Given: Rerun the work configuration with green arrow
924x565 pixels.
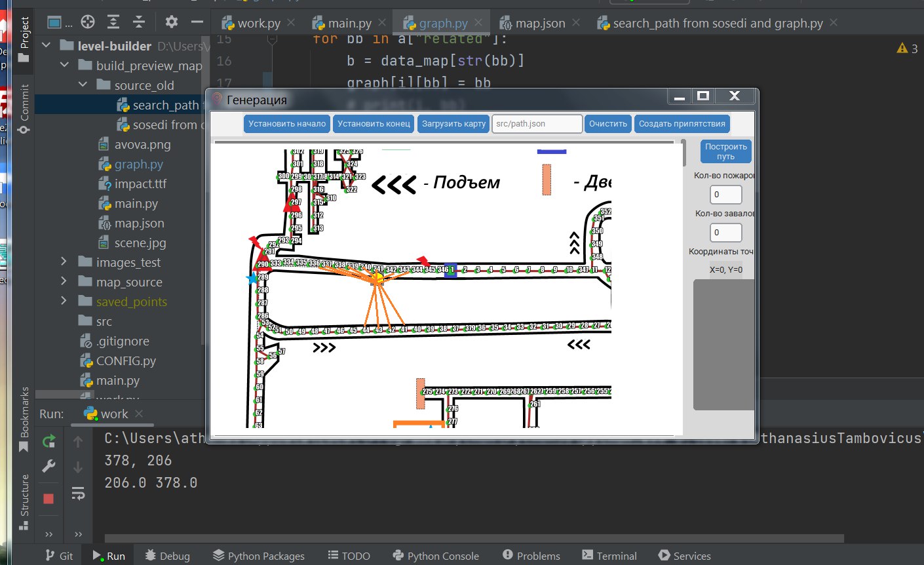Looking at the screenshot, I should pos(48,441).
